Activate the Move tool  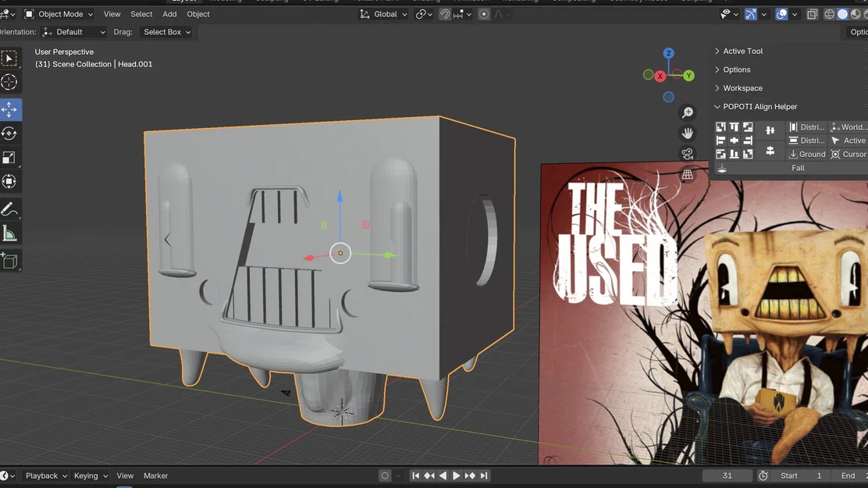click(9, 109)
